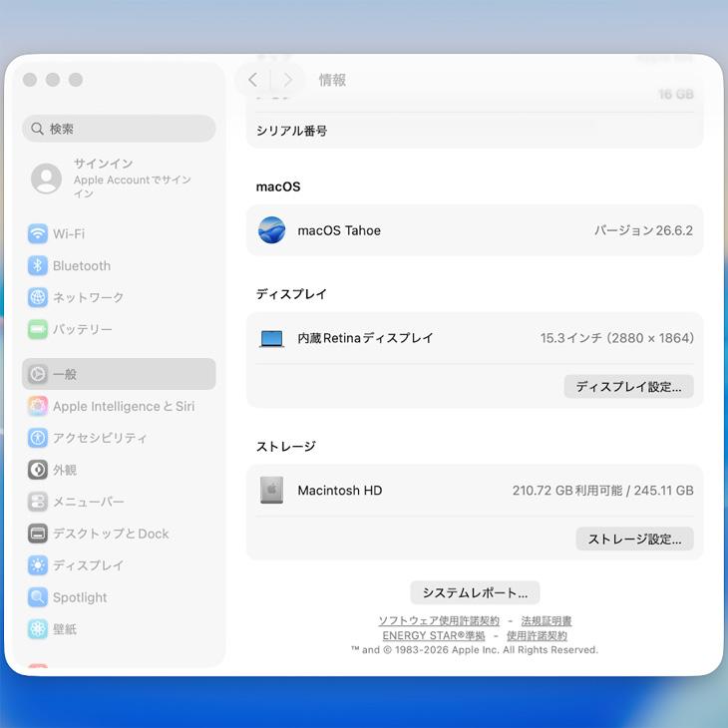
Task: Open Apple Intelligence と Siri icon
Action: tap(38, 406)
